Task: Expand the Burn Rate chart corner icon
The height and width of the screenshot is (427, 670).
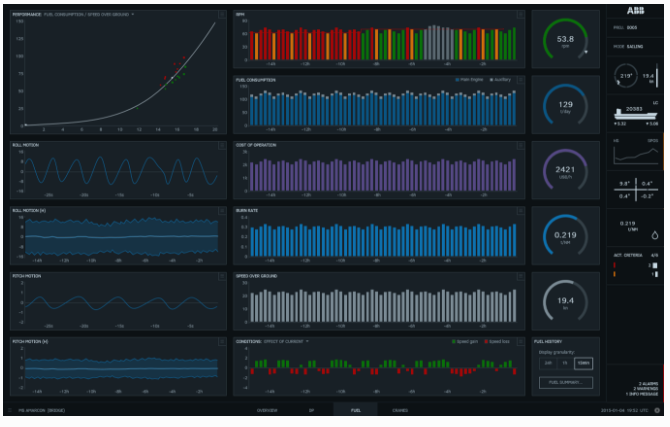Action: pyautogui.click(x=520, y=212)
